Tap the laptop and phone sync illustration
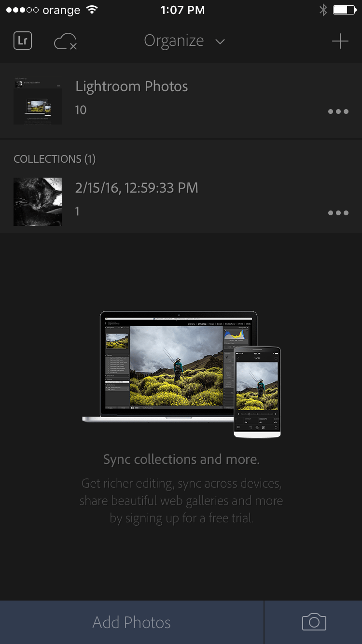The height and width of the screenshot is (644, 362). point(181,375)
